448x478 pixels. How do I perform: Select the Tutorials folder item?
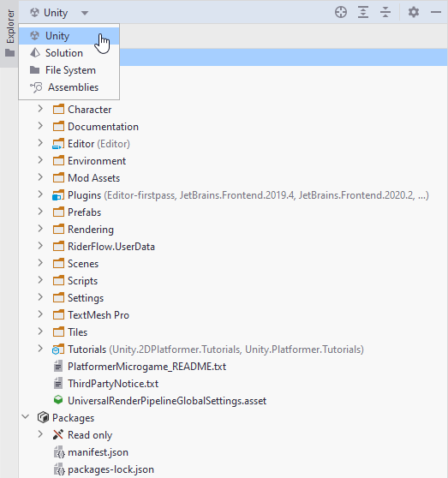87,350
